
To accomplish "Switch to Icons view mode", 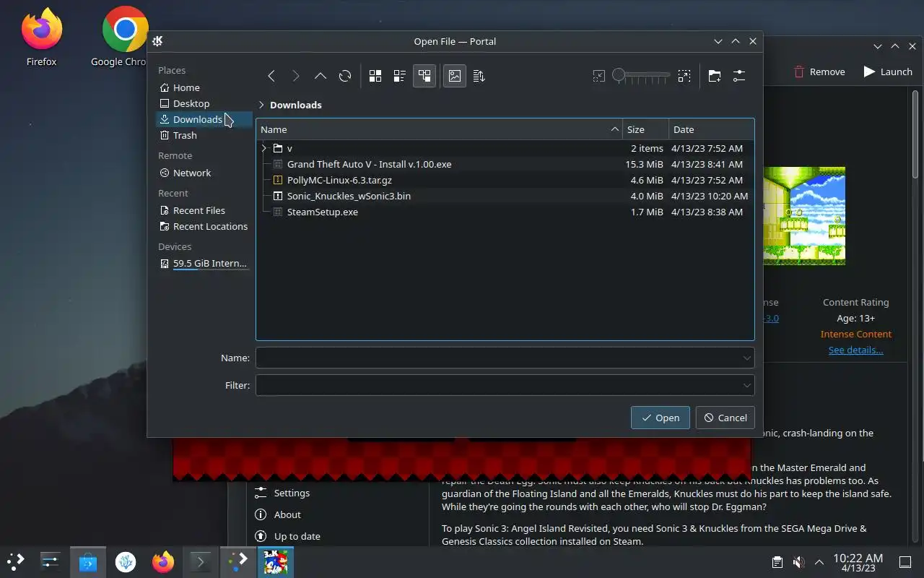I will (375, 76).
